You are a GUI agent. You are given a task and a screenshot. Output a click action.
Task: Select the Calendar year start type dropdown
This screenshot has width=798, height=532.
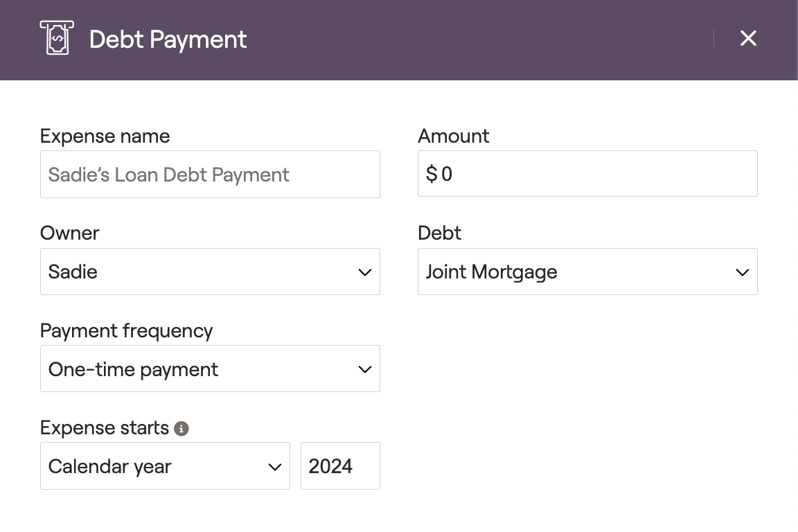pyautogui.click(x=156, y=466)
